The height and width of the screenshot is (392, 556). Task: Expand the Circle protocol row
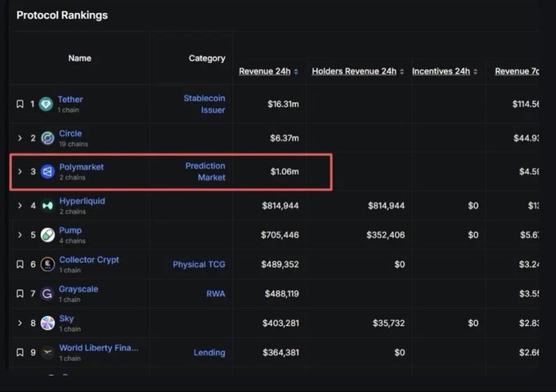20,138
